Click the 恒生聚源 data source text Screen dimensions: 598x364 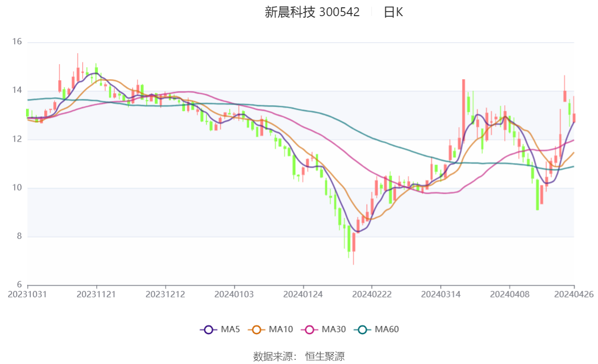point(325,356)
